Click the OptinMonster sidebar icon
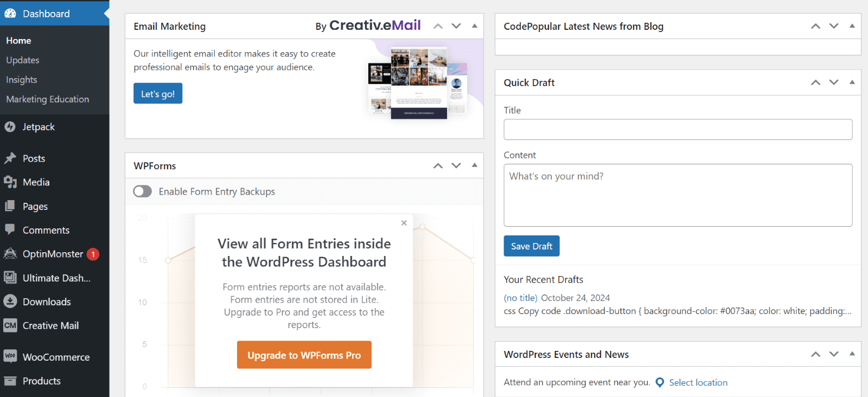Screen dimensions: 868x397 click(x=10, y=253)
